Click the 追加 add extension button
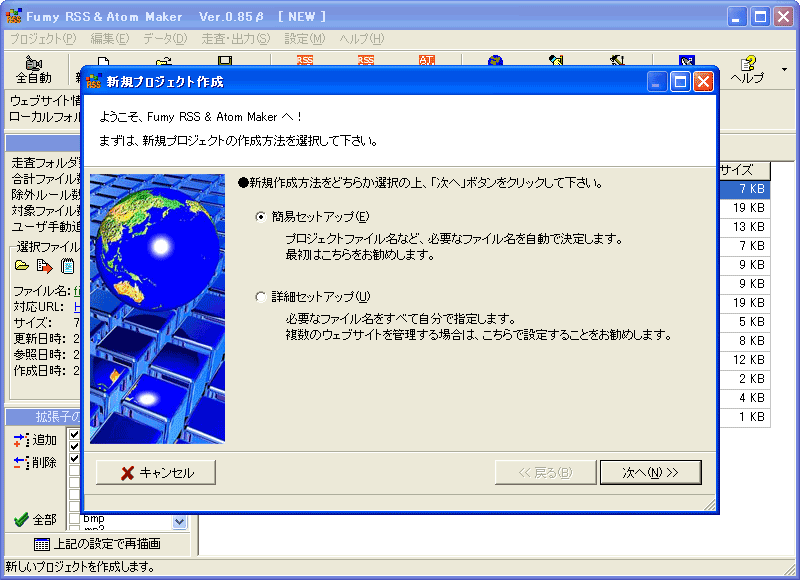The width and height of the screenshot is (800, 580). tap(35, 440)
